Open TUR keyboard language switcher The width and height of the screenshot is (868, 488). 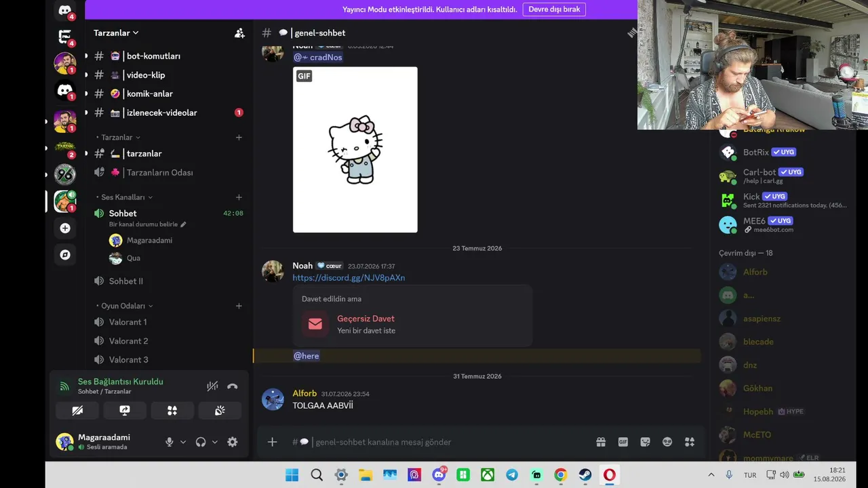click(750, 475)
